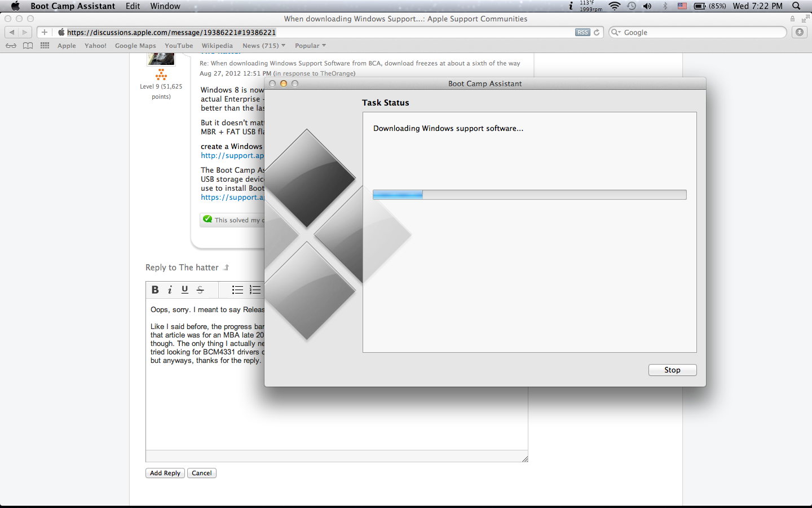Open the Time Machine menu
This screenshot has height=508, width=812.
tap(632, 6)
